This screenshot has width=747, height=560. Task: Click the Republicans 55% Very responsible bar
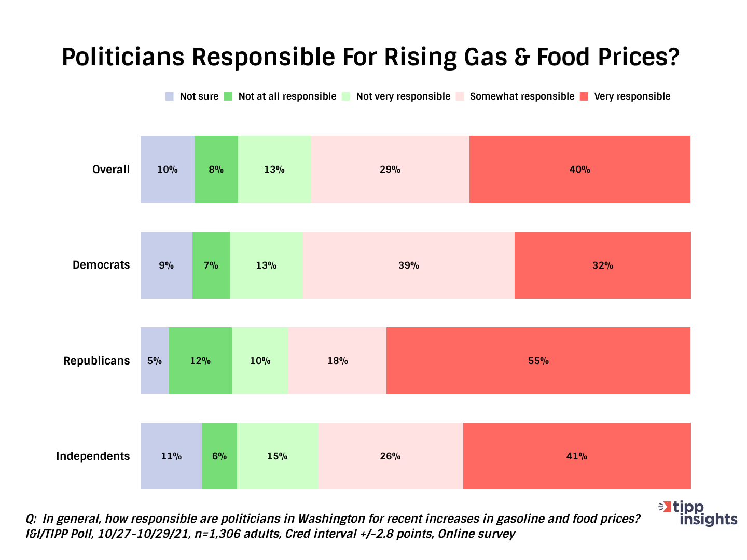click(x=538, y=361)
